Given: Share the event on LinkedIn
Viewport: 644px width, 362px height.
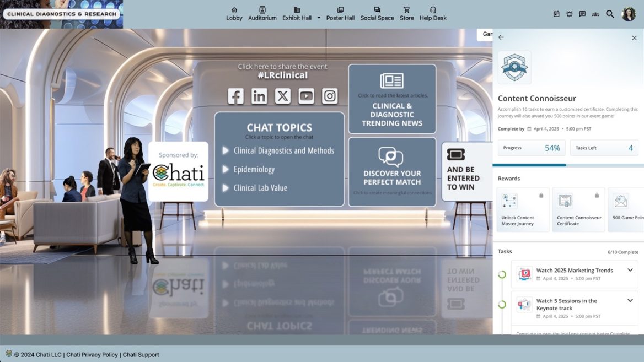Looking at the screenshot, I should click(259, 96).
